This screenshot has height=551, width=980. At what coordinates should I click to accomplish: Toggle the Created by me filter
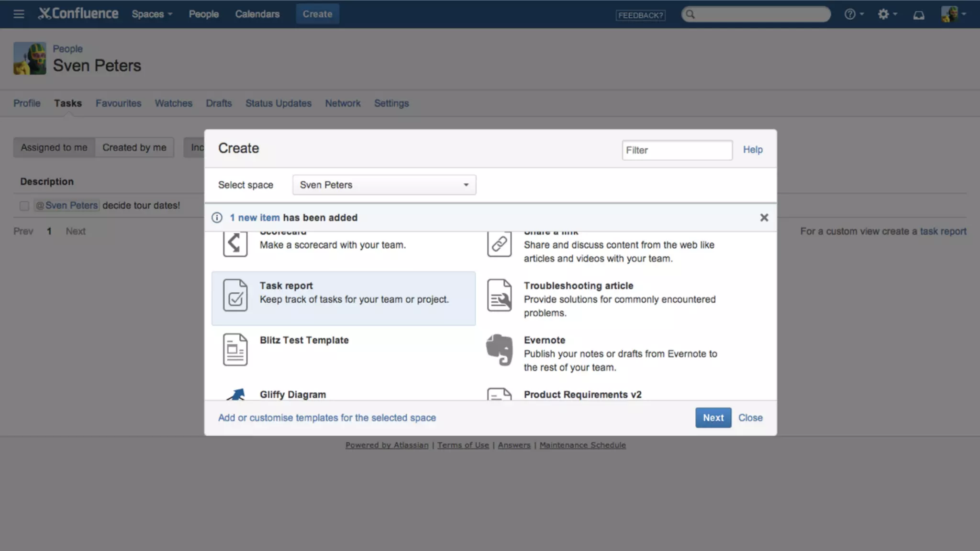(134, 147)
